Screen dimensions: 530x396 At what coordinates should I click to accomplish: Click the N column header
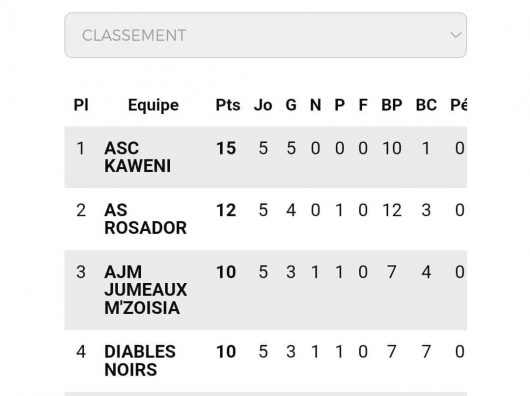pyautogui.click(x=315, y=105)
